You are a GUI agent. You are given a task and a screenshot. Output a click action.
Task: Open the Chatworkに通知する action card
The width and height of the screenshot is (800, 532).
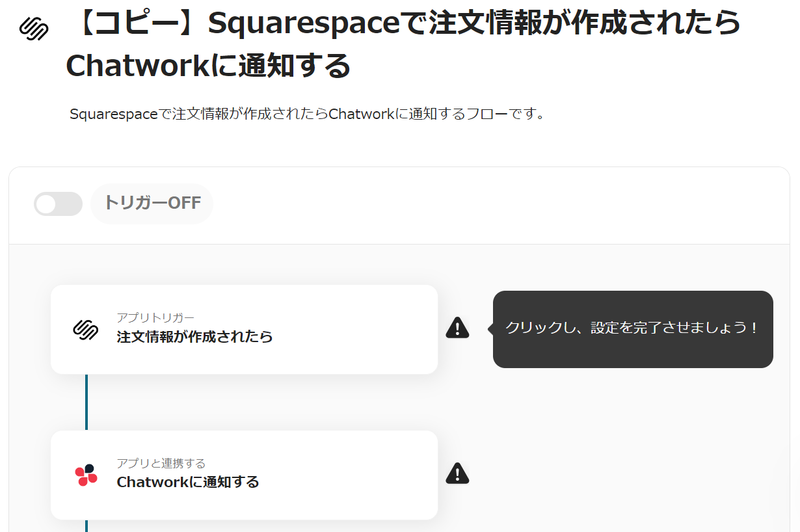tap(244, 475)
